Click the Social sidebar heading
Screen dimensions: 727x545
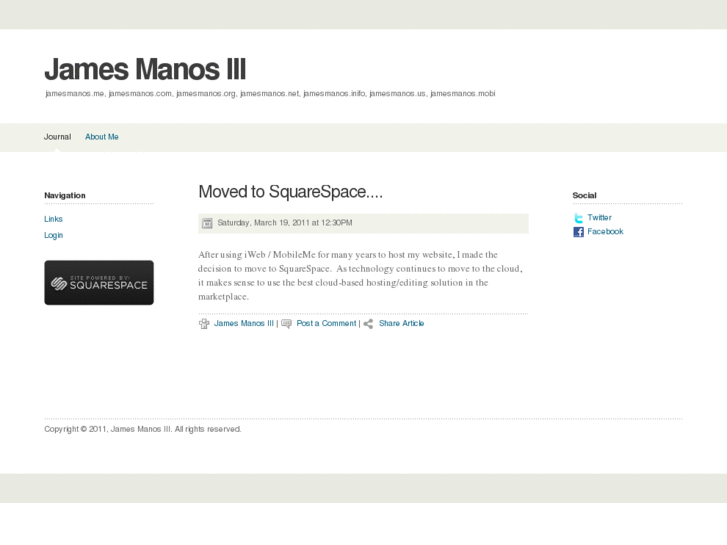[584, 195]
